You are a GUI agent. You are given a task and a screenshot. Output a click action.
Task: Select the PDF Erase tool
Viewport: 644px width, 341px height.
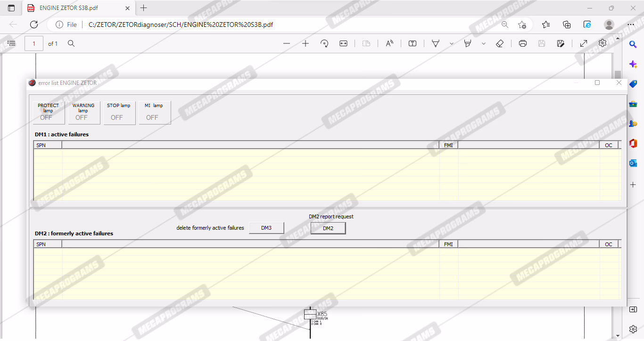tap(500, 43)
